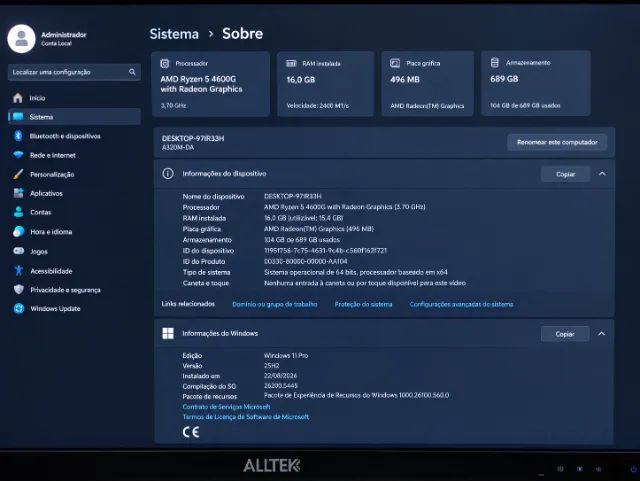
Task: Click Renomear este computador button
Action: (x=557, y=142)
